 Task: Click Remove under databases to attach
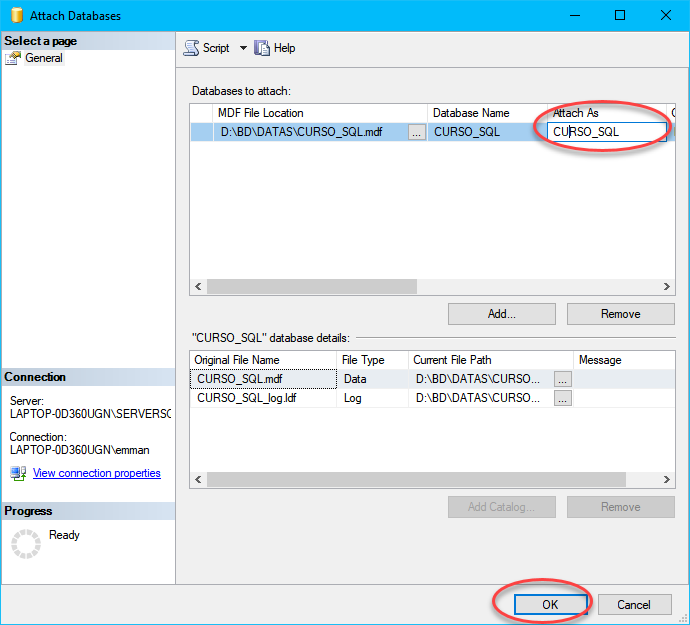click(620, 314)
